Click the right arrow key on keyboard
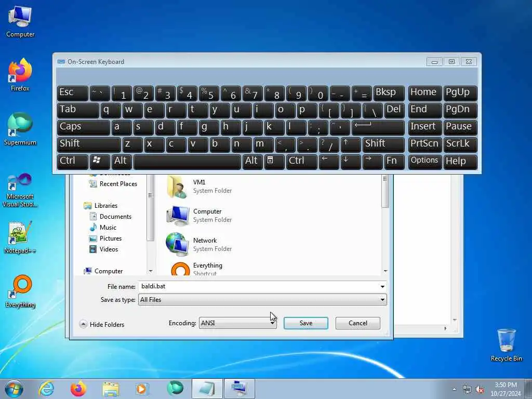 click(x=373, y=162)
